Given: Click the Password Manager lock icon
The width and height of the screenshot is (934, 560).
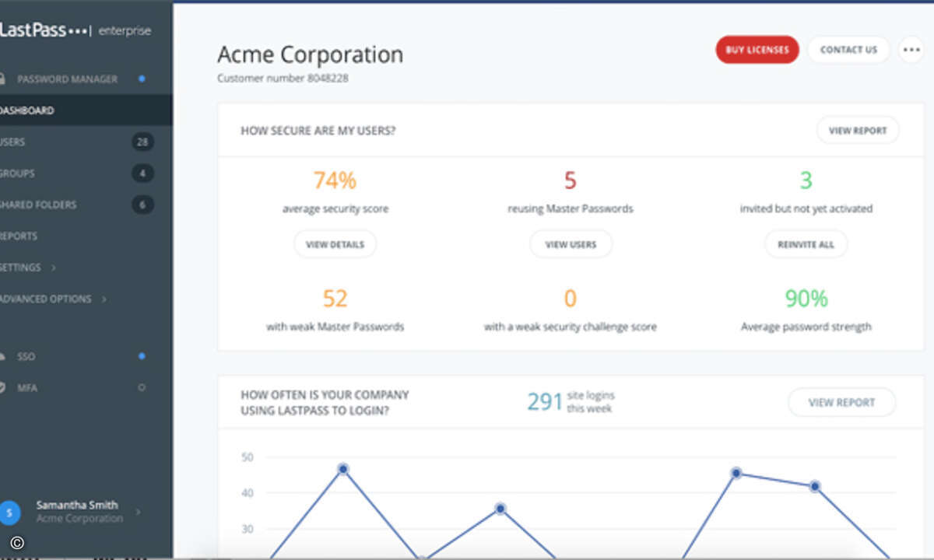Looking at the screenshot, I should click(2, 79).
